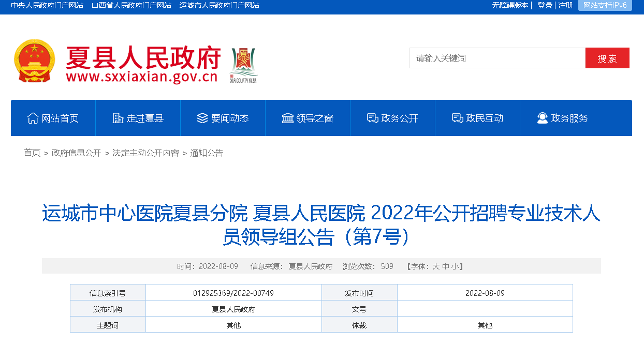
Task: Click the home icon beside 网站首页
Action: 33,118
